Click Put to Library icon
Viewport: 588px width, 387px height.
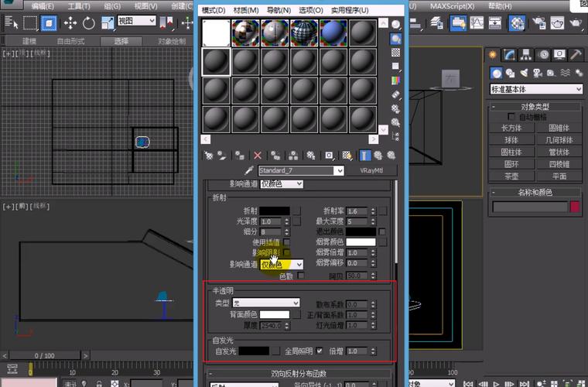point(311,156)
